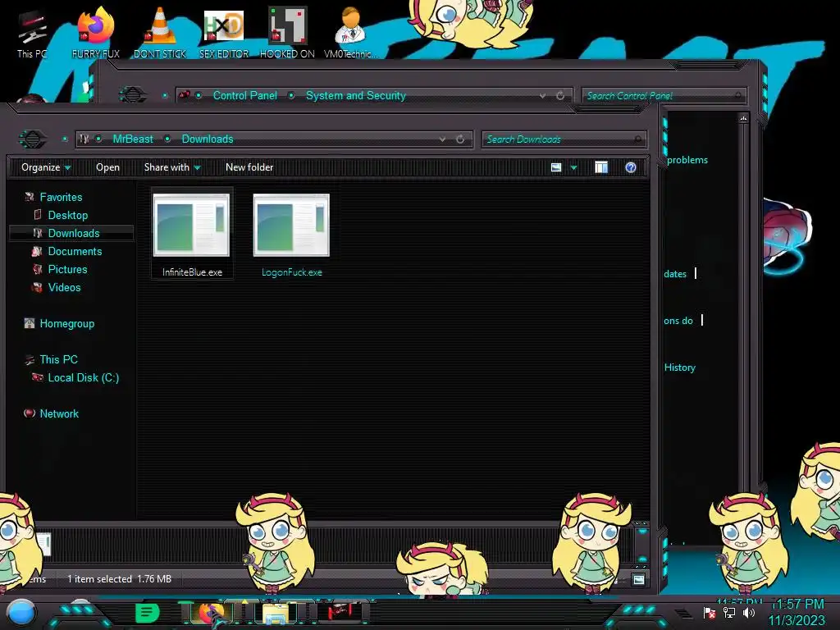The width and height of the screenshot is (840, 630).
Task: Switch to File Explorer taskbar button
Action: pyautogui.click(x=276, y=614)
